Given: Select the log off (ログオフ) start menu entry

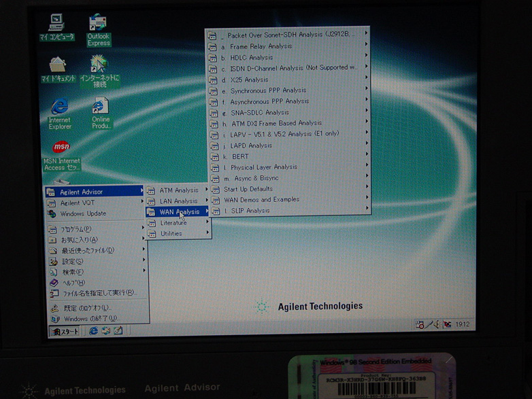Looking at the screenshot, I should tap(99, 308).
